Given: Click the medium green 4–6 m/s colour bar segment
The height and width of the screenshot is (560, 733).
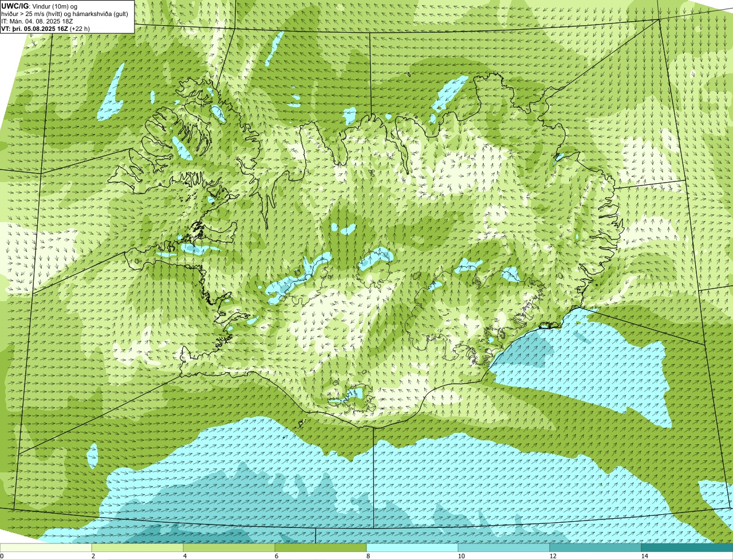Looking at the screenshot, I should click(229, 548).
